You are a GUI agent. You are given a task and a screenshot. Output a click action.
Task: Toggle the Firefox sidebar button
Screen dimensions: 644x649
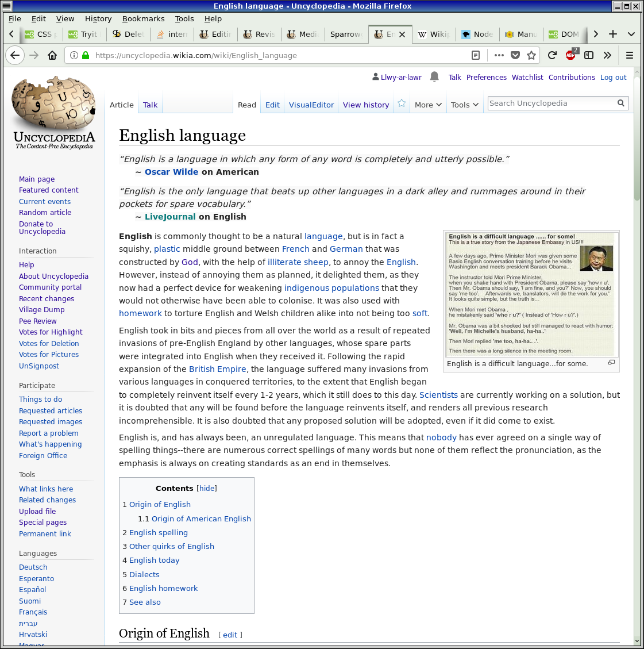click(589, 55)
